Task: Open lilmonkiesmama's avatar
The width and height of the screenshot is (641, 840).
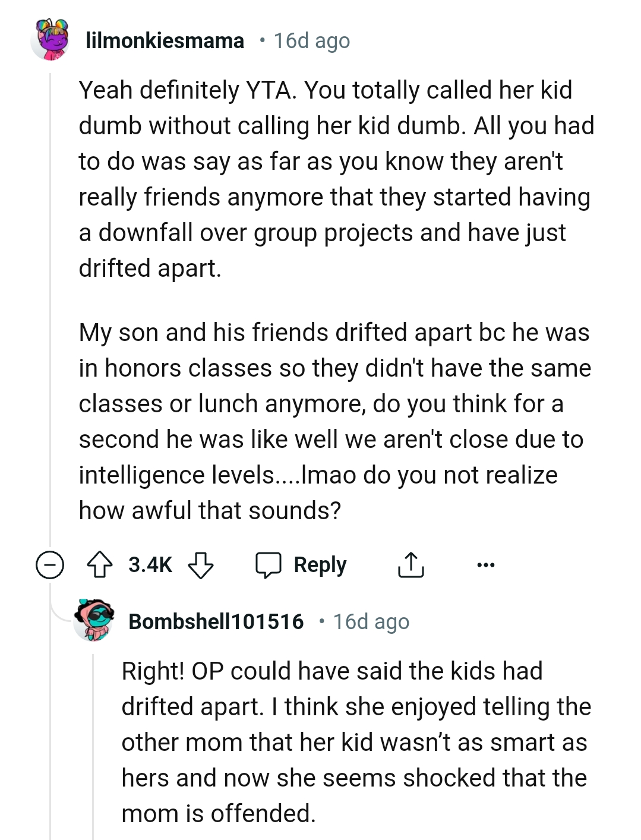Action: tap(50, 40)
